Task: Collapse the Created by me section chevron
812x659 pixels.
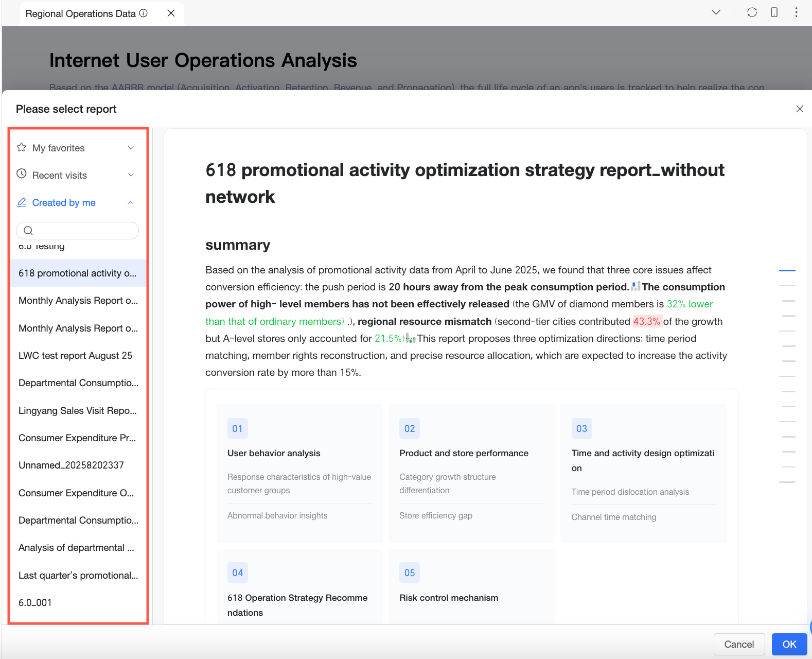Action: tap(131, 202)
